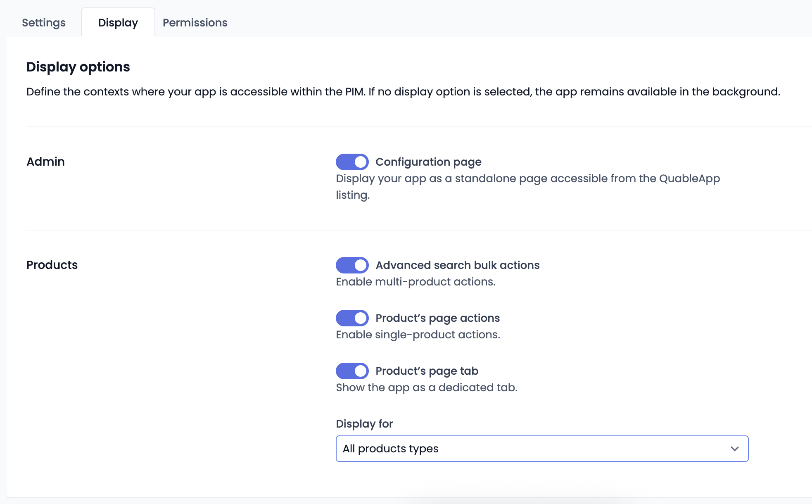Click the Product's page actions label
This screenshot has width=812, height=504.
click(437, 318)
